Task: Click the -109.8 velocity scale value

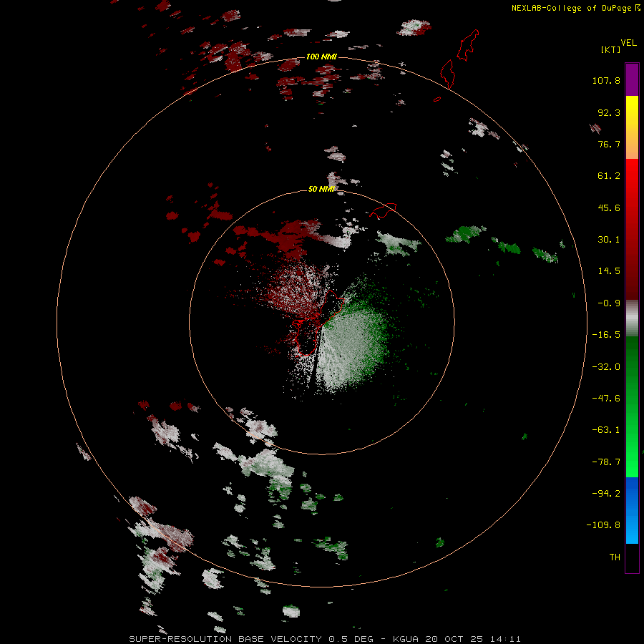Action: [603, 525]
